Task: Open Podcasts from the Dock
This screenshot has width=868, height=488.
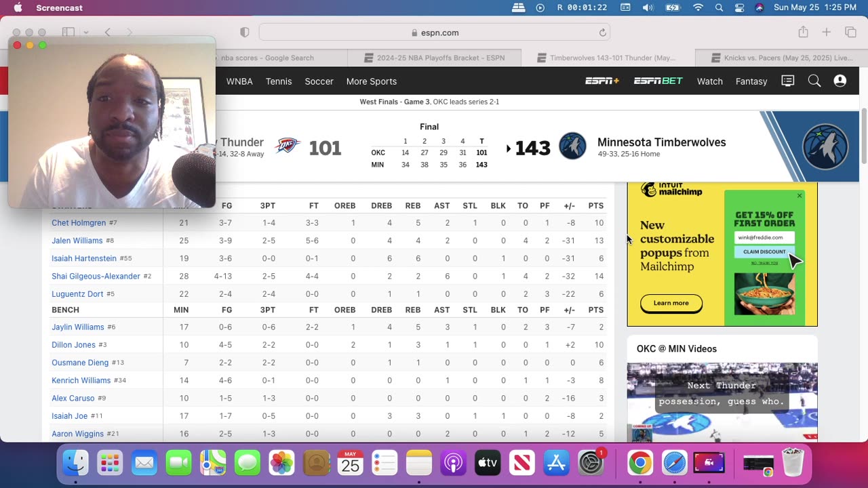Action: [x=454, y=463]
